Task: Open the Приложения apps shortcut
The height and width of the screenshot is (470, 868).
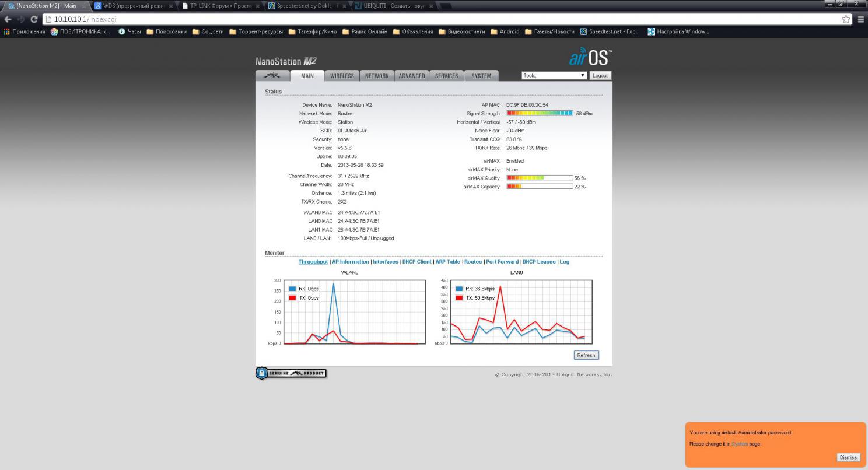Action: (24, 31)
